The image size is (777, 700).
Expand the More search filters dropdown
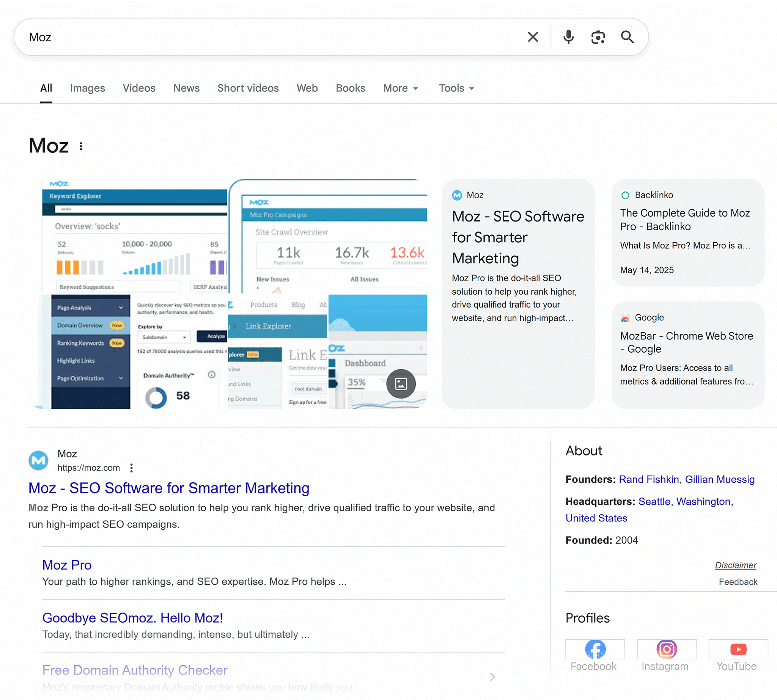(400, 88)
